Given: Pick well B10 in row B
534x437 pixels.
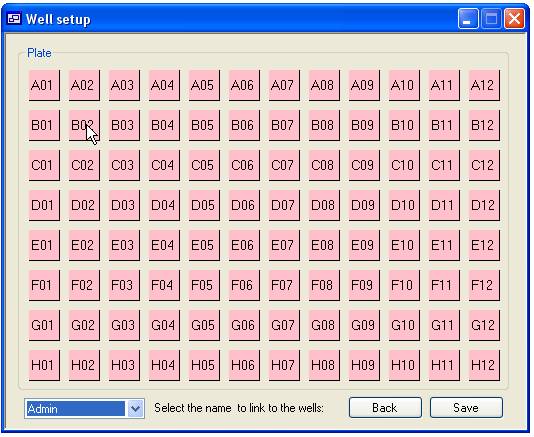Looking at the screenshot, I should (404, 125).
